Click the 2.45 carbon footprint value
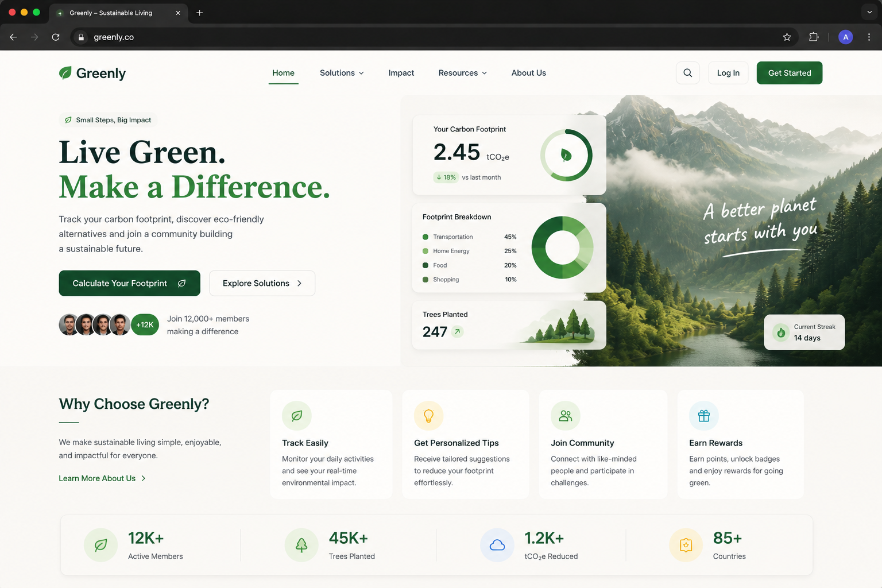This screenshot has height=588, width=882. tap(457, 152)
